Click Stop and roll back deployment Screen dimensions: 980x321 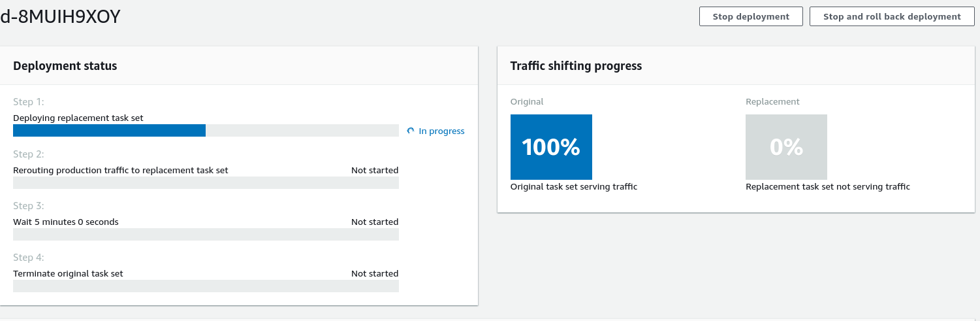coord(892,16)
